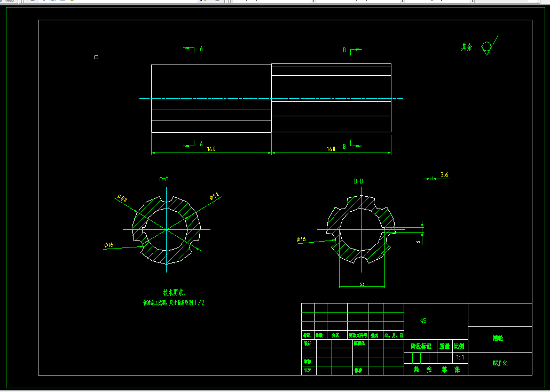
Task: Click the 签名 header cell
Action: coord(375,335)
